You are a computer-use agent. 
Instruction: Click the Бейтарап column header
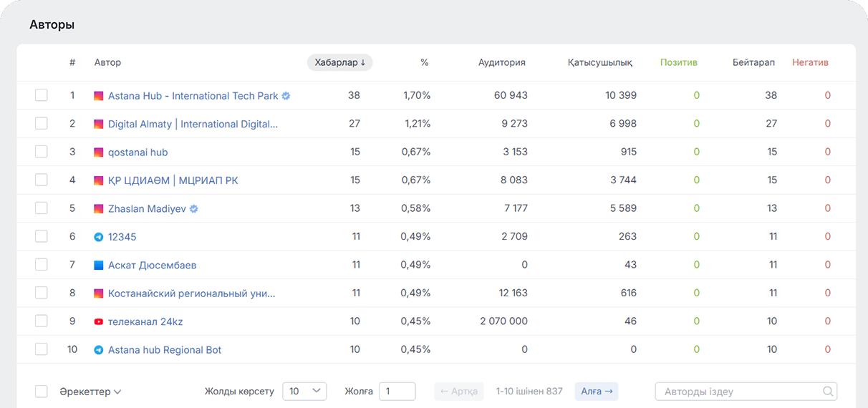coord(753,62)
